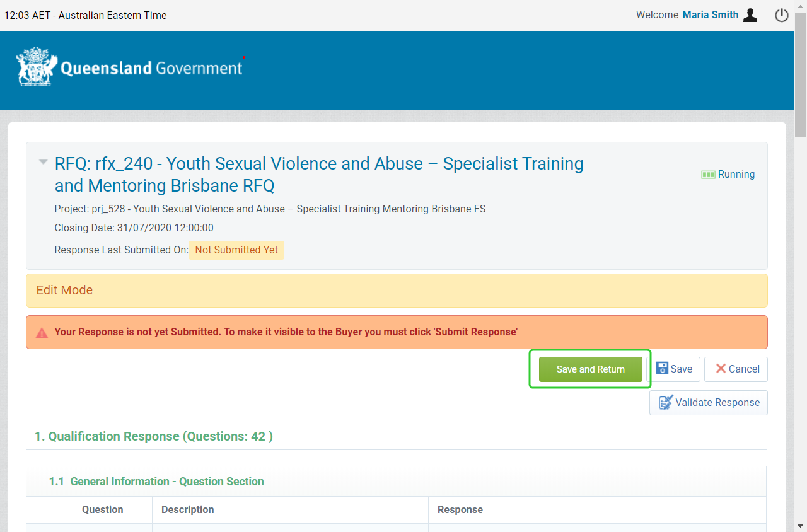Click the Description column header
Screen dimensions: 807x532
[x=187, y=509]
